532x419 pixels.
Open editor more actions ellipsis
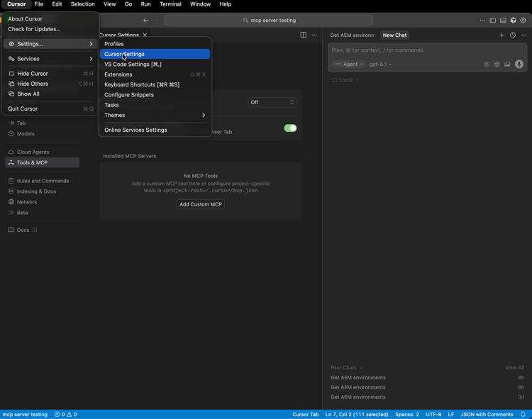(x=314, y=35)
